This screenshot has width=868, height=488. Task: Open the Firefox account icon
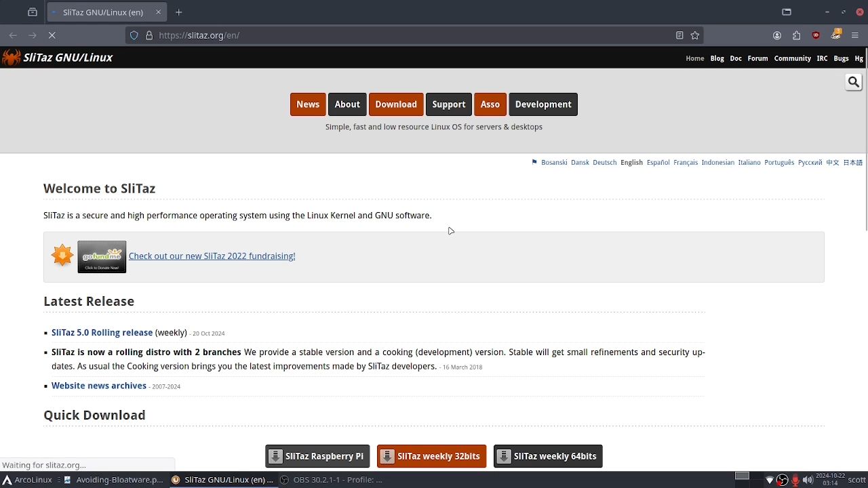click(x=777, y=35)
